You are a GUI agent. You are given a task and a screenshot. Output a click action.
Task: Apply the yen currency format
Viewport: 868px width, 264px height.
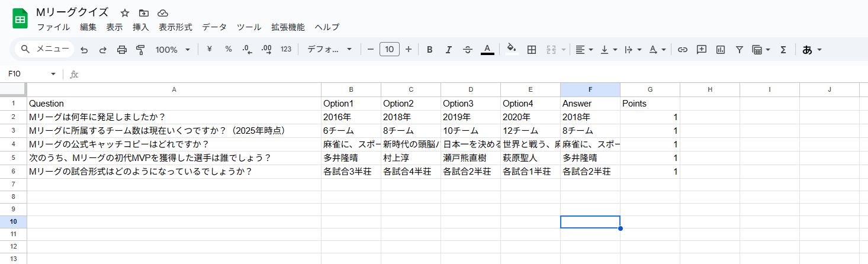coord(209,49)
